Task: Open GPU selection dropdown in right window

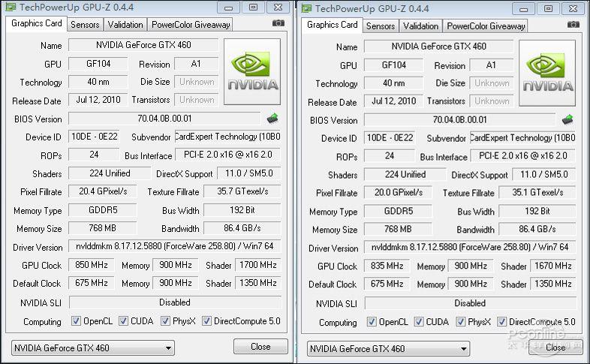Action: pos(388,349)
